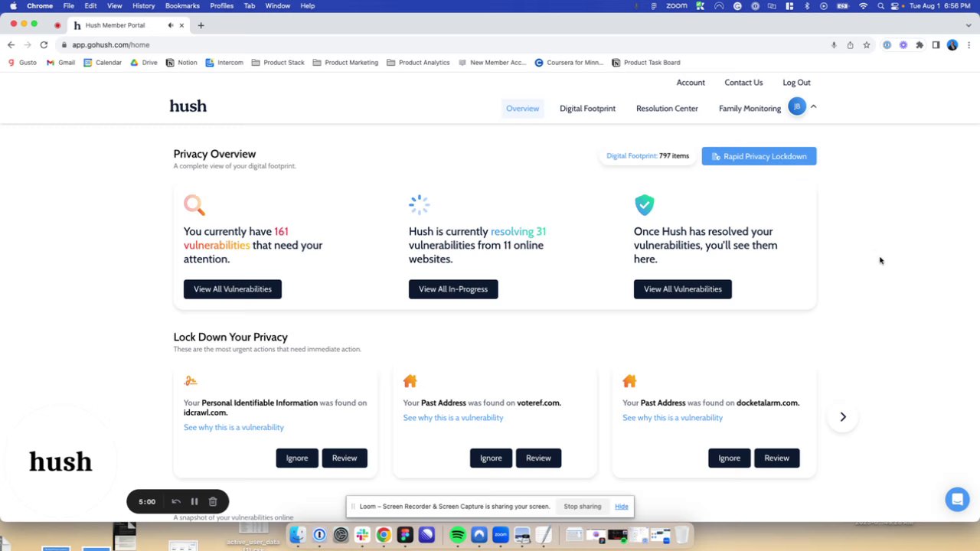Open the Product Analytics bookmarks folder
Viewport: 980px width, 551px height.
click(x=418, y=63)
